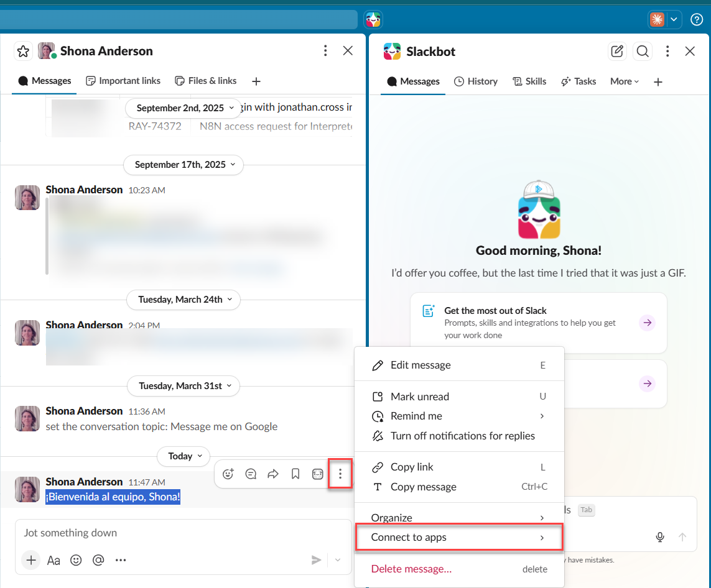Click the Jot something down message field
This screenshot has width=711, height=588.
183,533
